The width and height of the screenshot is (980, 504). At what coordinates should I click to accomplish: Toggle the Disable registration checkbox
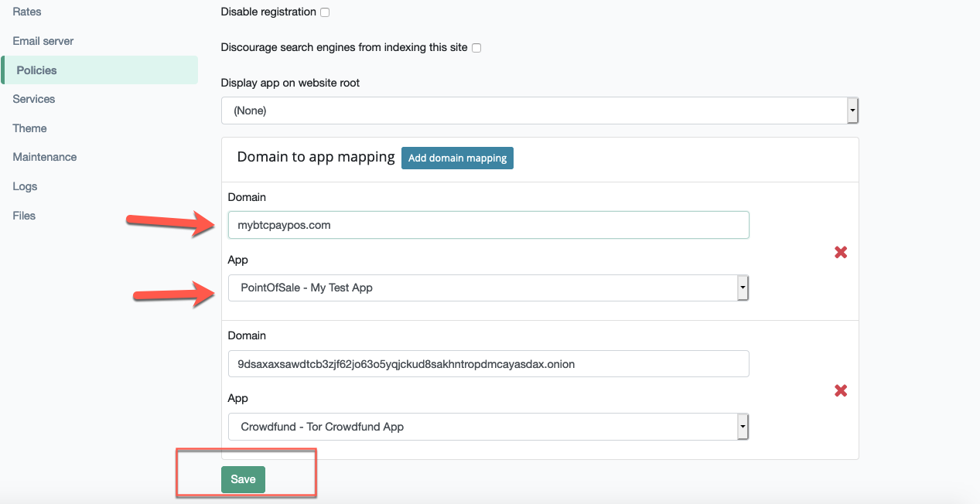pyautogui.click(x=325, y=12)
